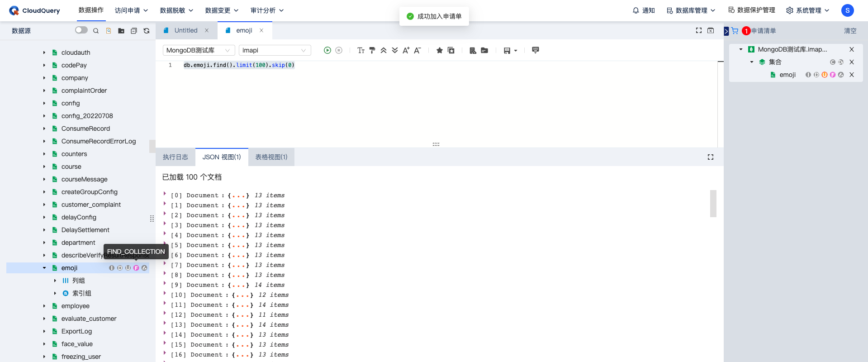
Task: Toggle the I badge on tree emoji row
Action: pyautogui.click(x=112, y=268)
